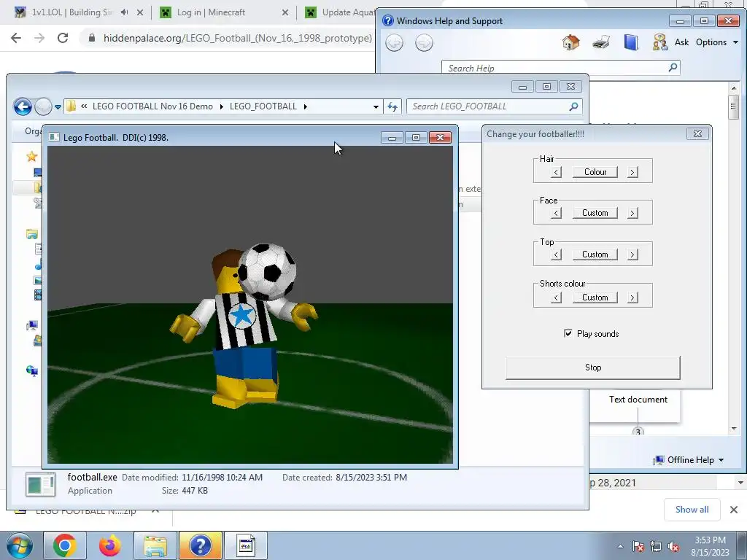Open the Offline Help dropdown

click(689, 460)
